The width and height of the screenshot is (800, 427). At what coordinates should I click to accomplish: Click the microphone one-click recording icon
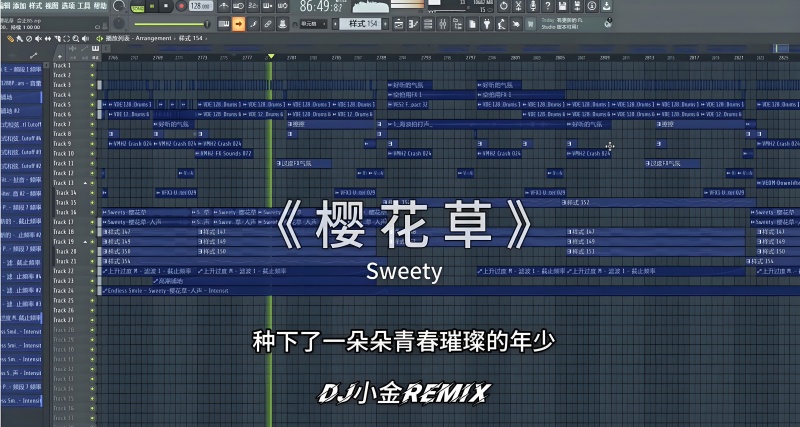point(533,6)
